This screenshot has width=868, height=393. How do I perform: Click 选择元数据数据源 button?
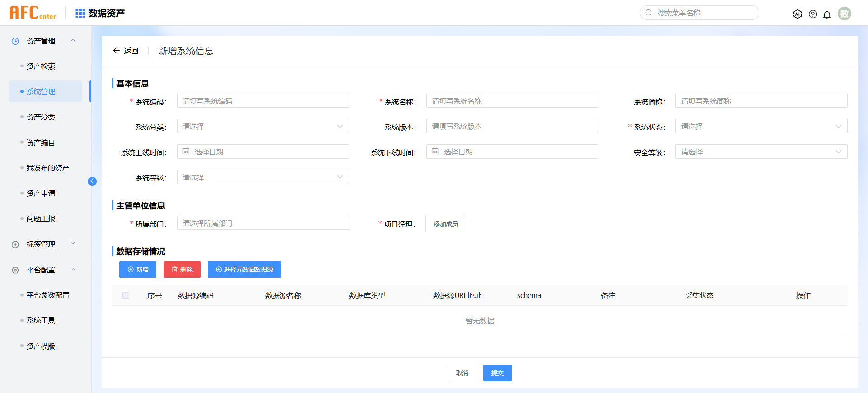[x=244, y=270]
